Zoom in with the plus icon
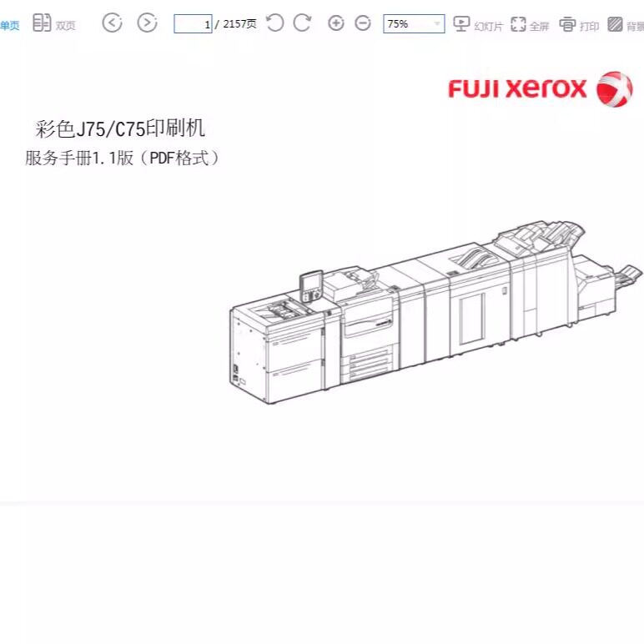644x644 pixels. click(335, 23)
